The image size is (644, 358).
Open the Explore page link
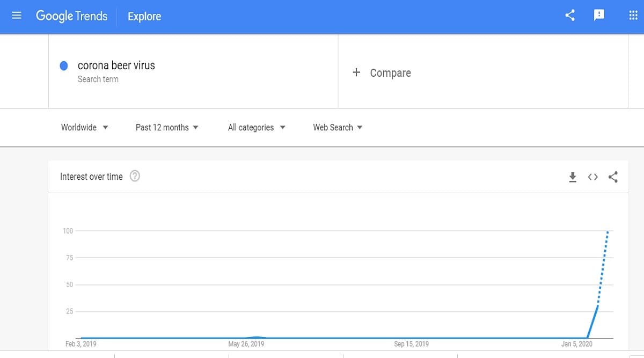click(144, 17)
